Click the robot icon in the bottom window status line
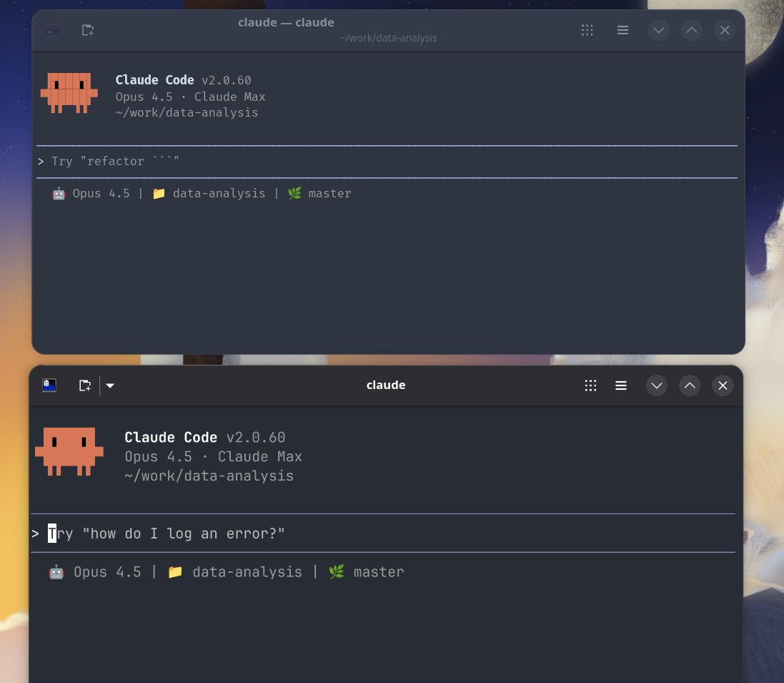 tap(56, 572)
